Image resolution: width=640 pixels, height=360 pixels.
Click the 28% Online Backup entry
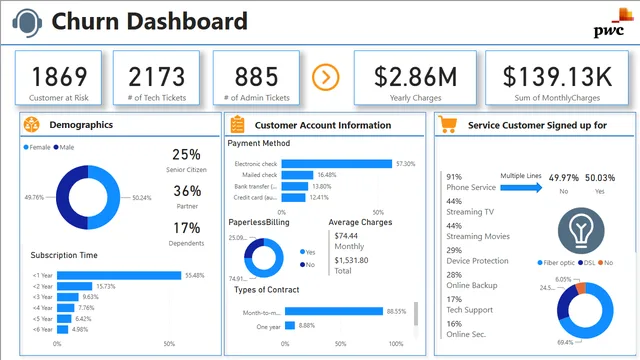472,280
